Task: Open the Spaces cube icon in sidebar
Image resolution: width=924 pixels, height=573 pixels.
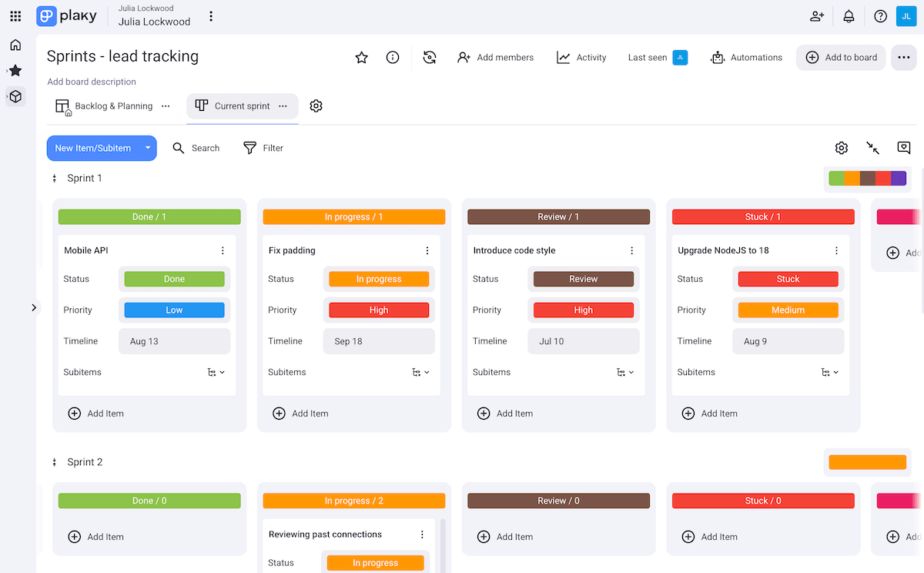Action: click(x=15, y=96)
